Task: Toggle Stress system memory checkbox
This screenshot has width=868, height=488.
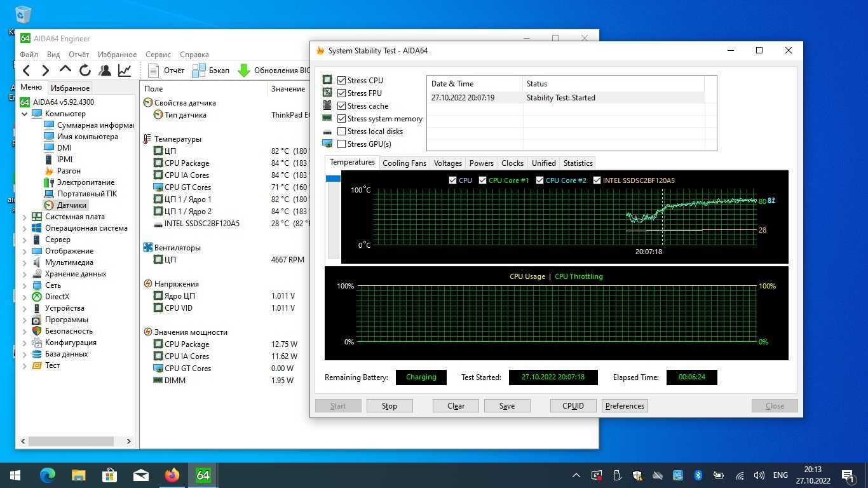Action: pos(342,118)
